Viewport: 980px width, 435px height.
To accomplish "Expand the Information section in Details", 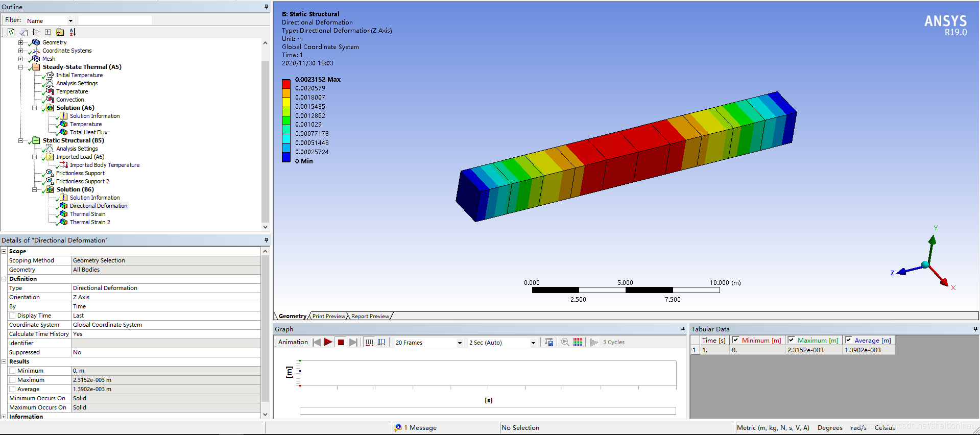I will pyautogui.click(x=4, y=417).
